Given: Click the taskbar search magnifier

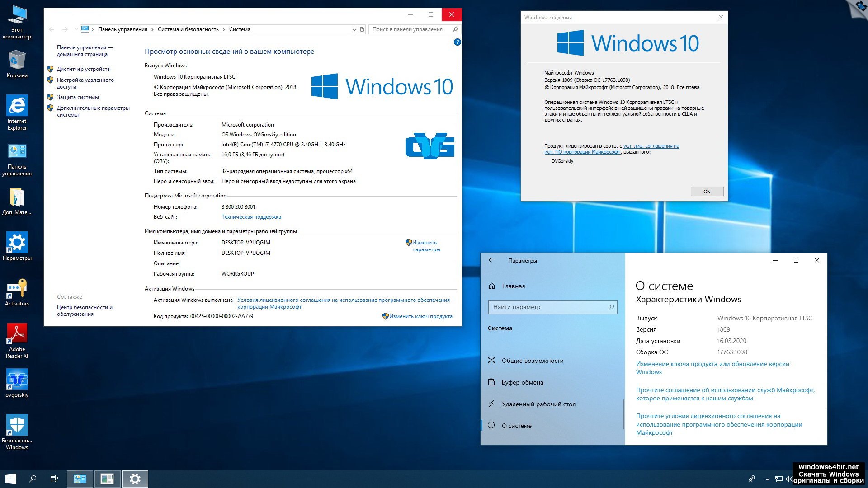Looking at the screenshot, I should point(33,479).
